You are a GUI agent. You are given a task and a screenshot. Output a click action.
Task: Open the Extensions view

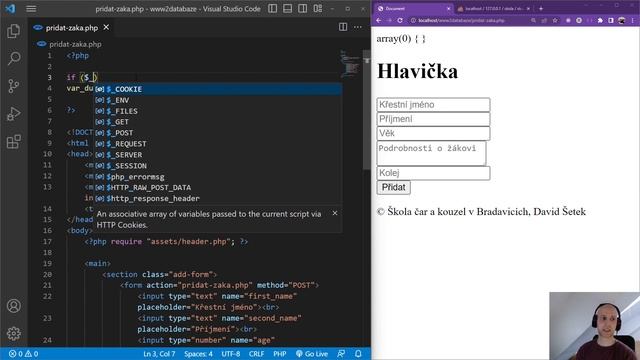coord(13,141)
